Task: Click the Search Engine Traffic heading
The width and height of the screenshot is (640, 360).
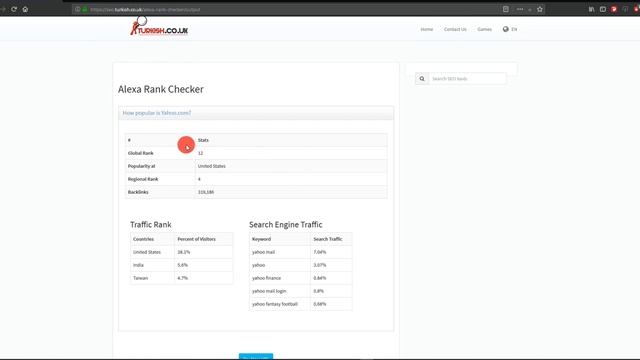Action: (x=286, y=224)
